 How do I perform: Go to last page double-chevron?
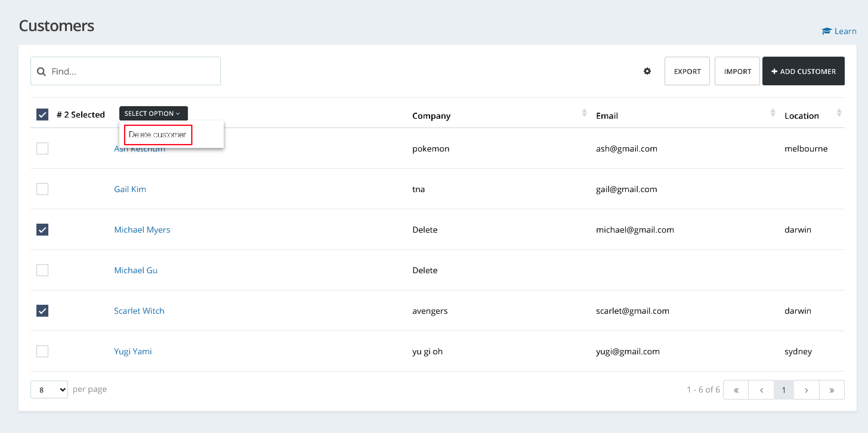pos(832,390)
